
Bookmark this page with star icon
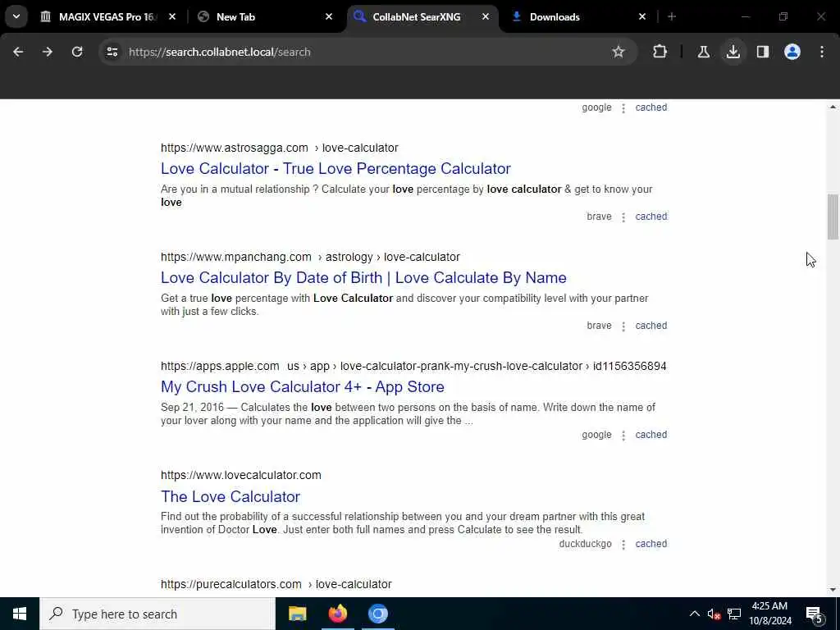(x=619, y=52)
